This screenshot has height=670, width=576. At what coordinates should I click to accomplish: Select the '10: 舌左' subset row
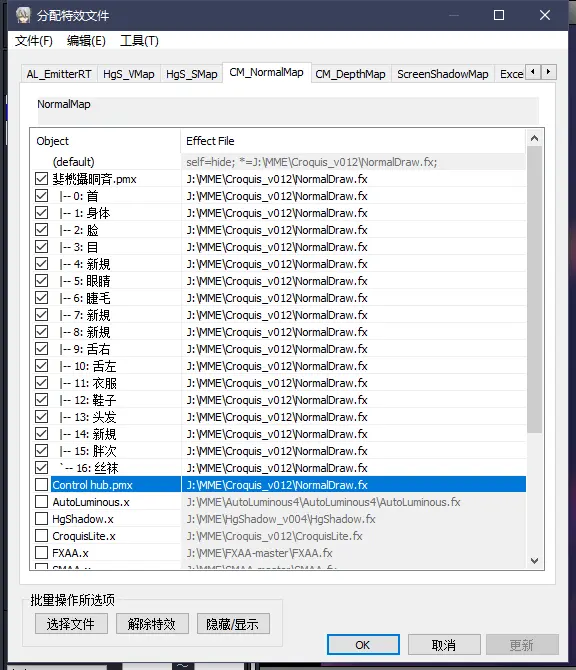click(278, 366)
